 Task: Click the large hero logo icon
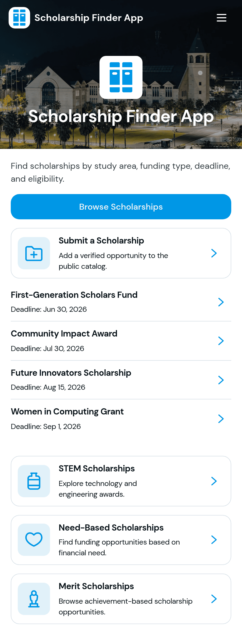pos(121,77)
